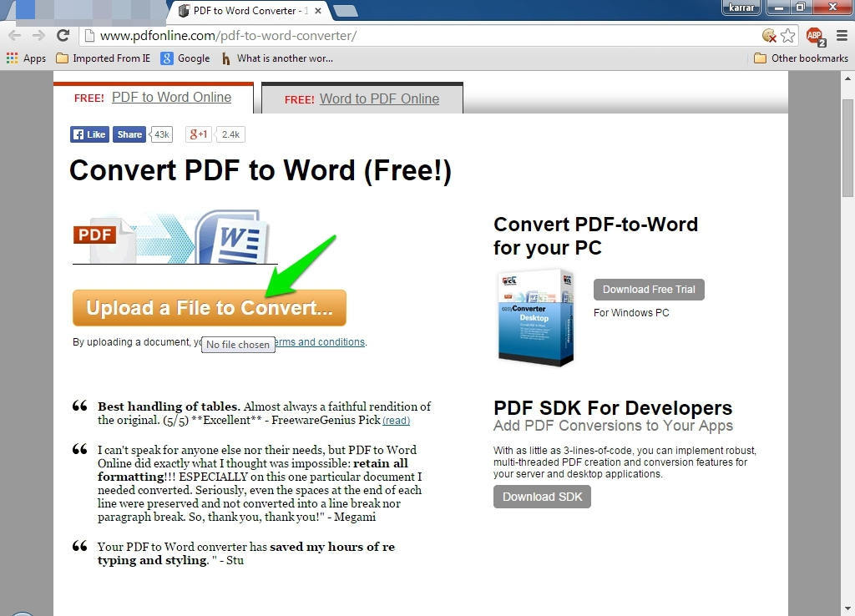The image size is (855, 616).
Task: Click the address bar URL field
Action: click(x=417, y=35)
